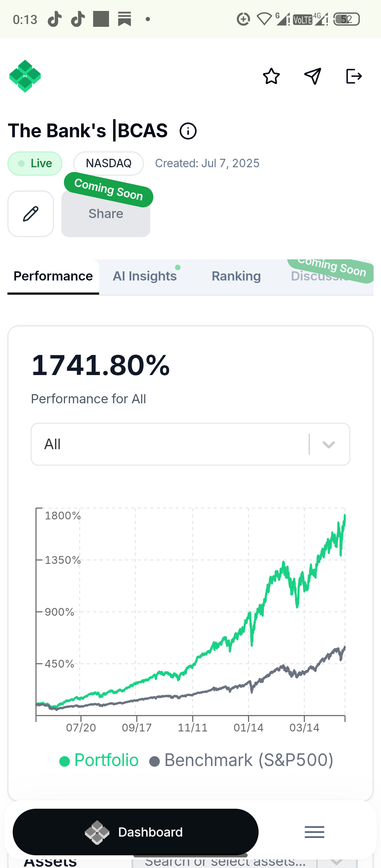Viewport: 381px width, 868px height.
Task: Click the 07/20 x-axis date label
Action: pyautogui.click(x=81, y=728)
